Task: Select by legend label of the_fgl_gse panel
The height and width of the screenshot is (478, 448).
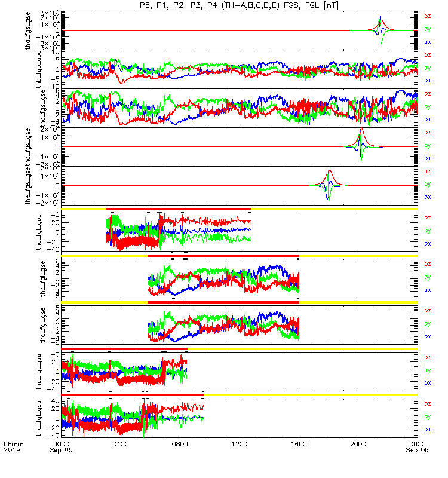Action: (x=428, y=416)
